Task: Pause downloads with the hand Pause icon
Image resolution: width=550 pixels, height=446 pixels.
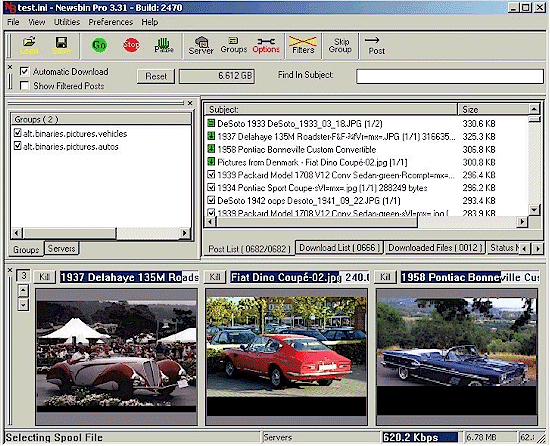Action: point(164,46)
